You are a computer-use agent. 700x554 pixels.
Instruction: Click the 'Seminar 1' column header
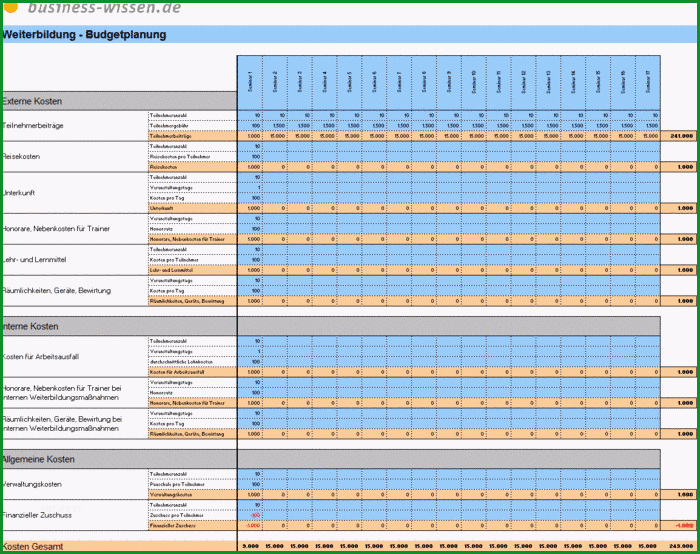click(x=250, y=82)
